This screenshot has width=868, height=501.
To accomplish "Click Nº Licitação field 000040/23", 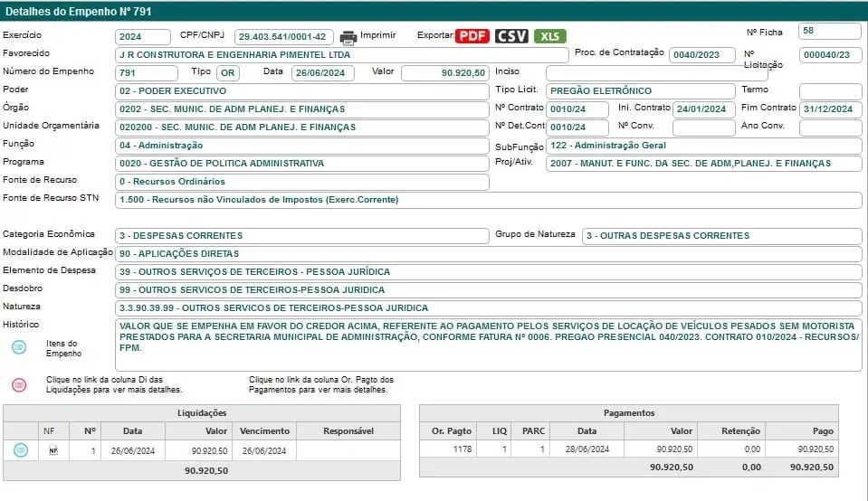I will click(830, 55).
